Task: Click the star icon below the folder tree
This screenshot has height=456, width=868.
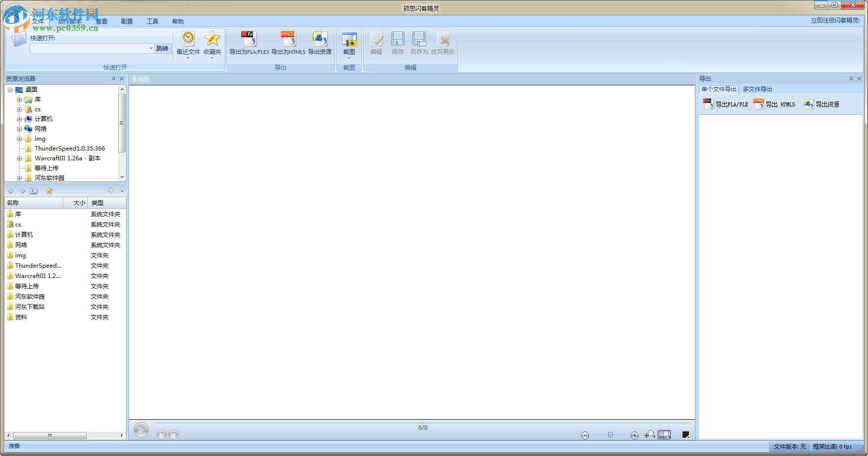Action: pyautogui.click(x=49, y=191)
